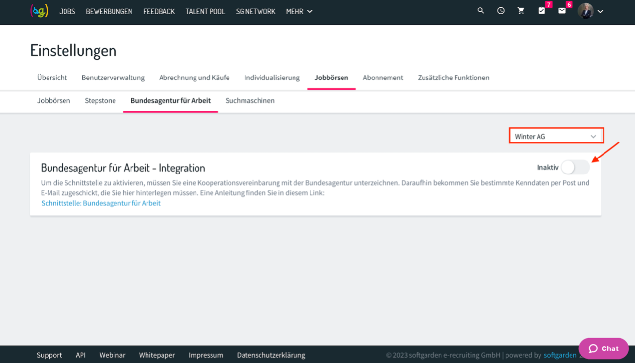Screen dimensions: 637x364
Task: Click the Einstellungen page heading
Action: tap(74, 51)
